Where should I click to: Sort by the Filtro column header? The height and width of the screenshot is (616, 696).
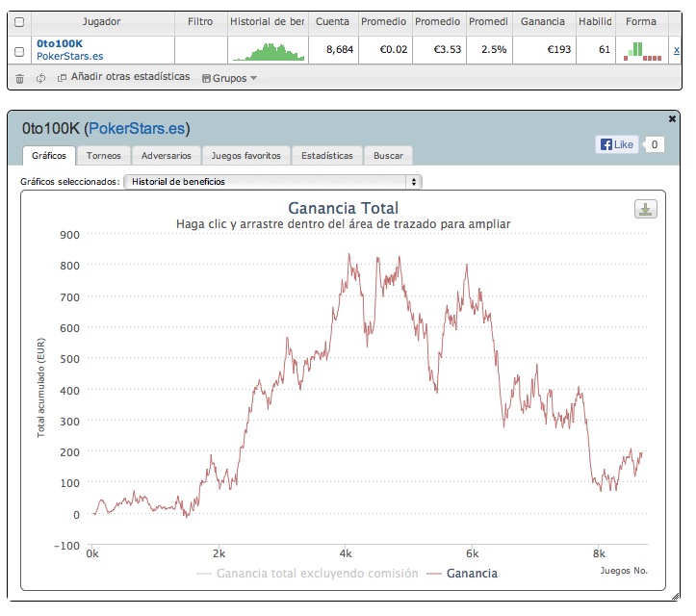200,22
